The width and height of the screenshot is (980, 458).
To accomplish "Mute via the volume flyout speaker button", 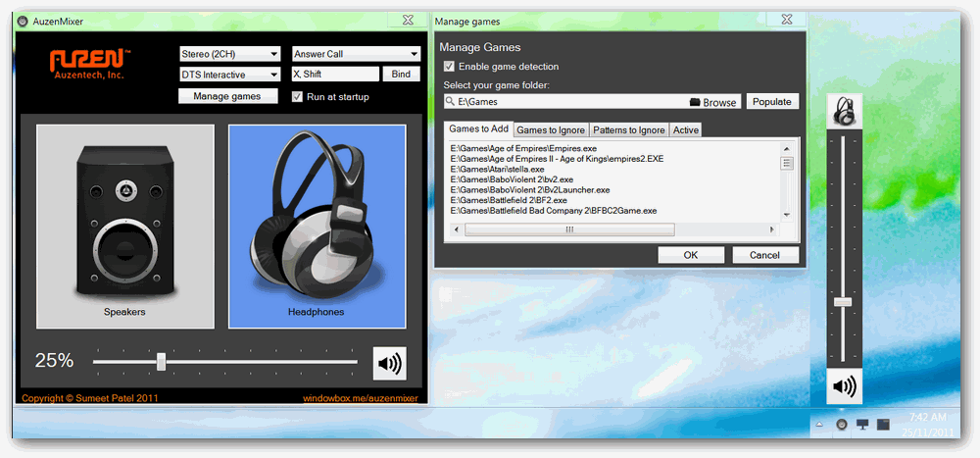I will [845, 386].
